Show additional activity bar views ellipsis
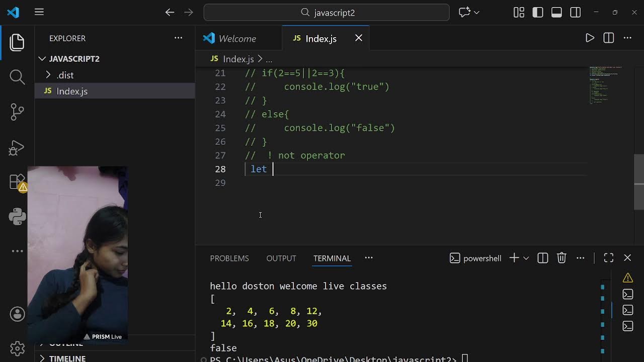Image resolution: width=644 pixels, height=362 pixels. (x=17, y=251)
